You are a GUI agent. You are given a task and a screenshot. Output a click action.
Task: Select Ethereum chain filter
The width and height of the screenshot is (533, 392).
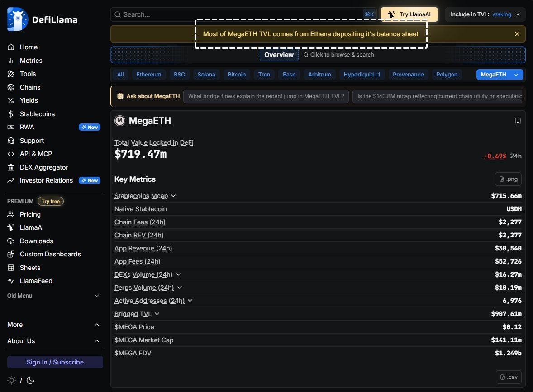point(148,75)
